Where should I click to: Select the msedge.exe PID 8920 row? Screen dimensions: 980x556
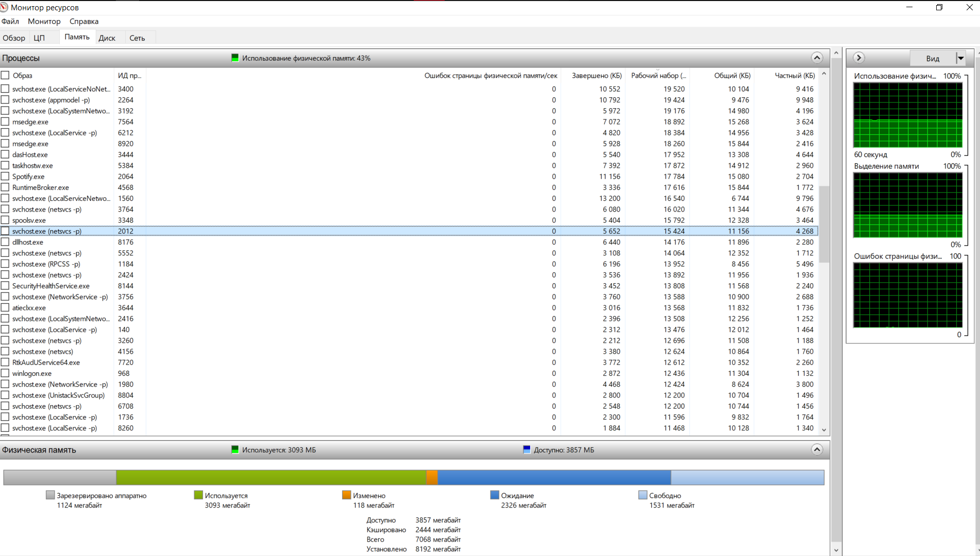(409, 144)
